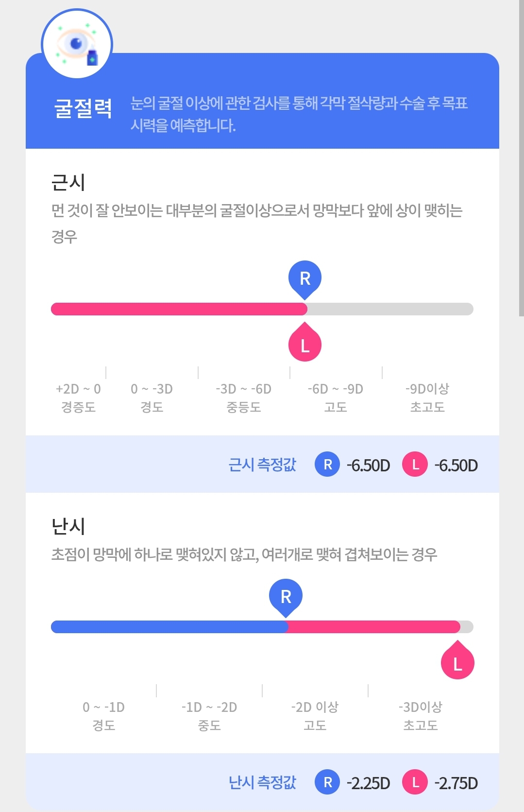Click the 난시 측정값 link text

(262, 782)
